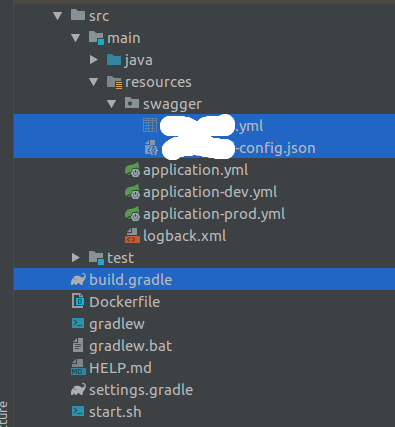Select the gradlew script name
The image size is (395, 427).
(117, 325)
